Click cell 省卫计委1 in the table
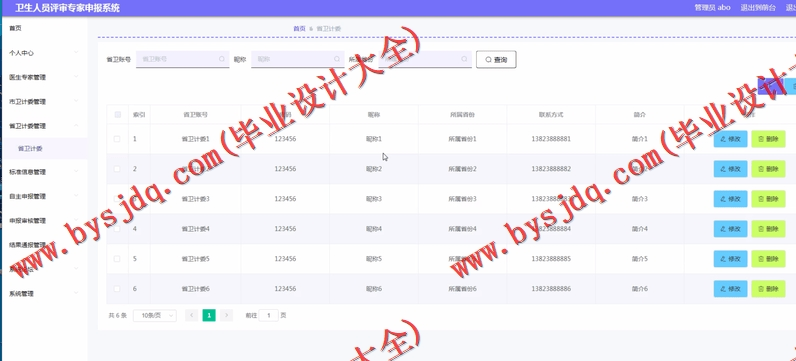796x361 pixels. pos(195,139)
